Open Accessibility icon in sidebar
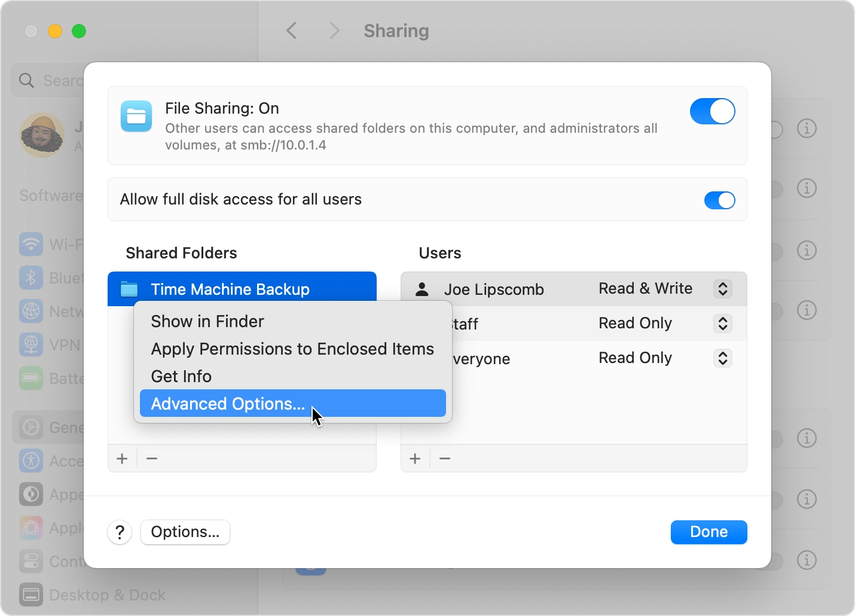855x616 pixels. (x=31, y=461)
